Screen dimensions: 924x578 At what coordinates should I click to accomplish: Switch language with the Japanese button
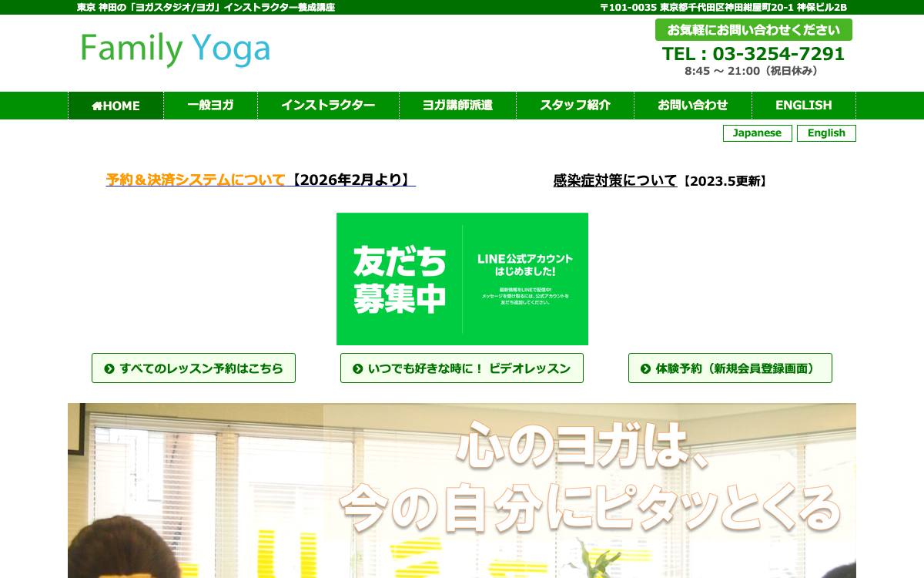pos(757,133)
